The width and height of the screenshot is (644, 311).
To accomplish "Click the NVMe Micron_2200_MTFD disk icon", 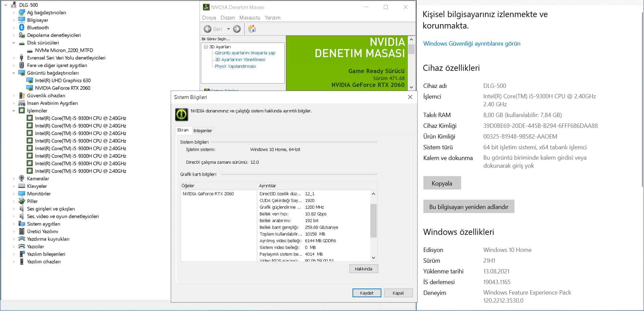I will [x=30, y=50].
